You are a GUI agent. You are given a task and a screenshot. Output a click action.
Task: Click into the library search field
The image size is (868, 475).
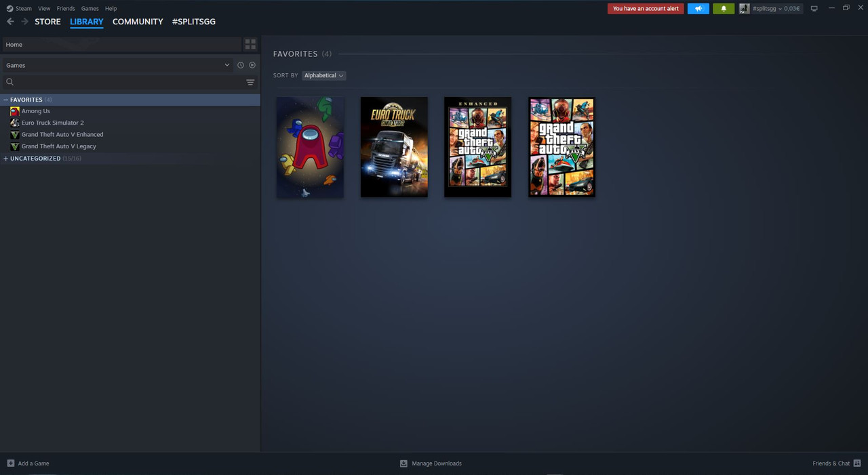(x=129, y=82)
